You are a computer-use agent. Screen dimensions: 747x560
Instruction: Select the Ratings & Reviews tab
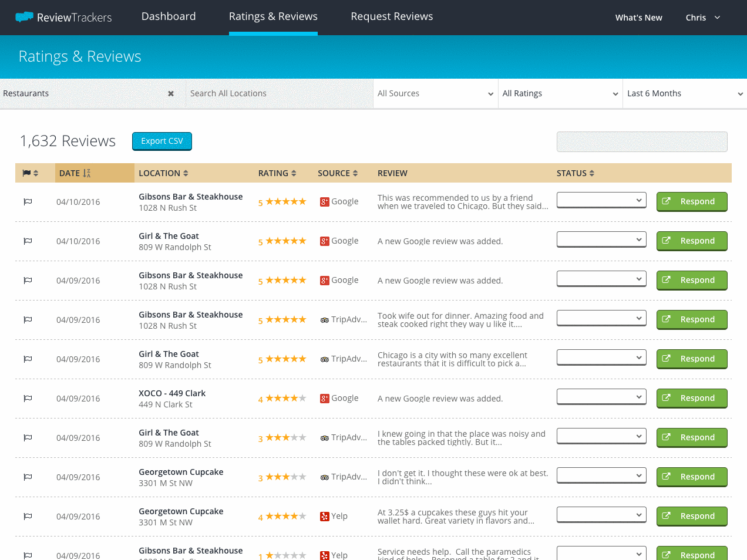(x=273, y=16)
